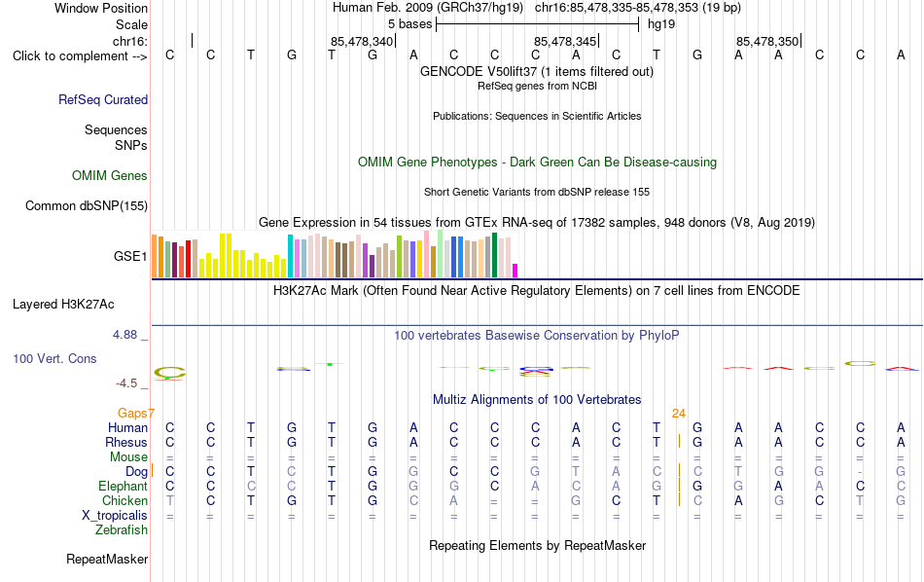Click the GTEx Gene Expression 54 tissues title

click(x=537, y=222)
